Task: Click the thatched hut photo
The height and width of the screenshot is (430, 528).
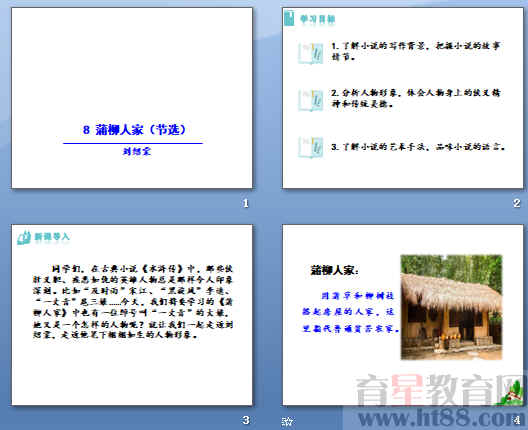Action: coord(451,307)
